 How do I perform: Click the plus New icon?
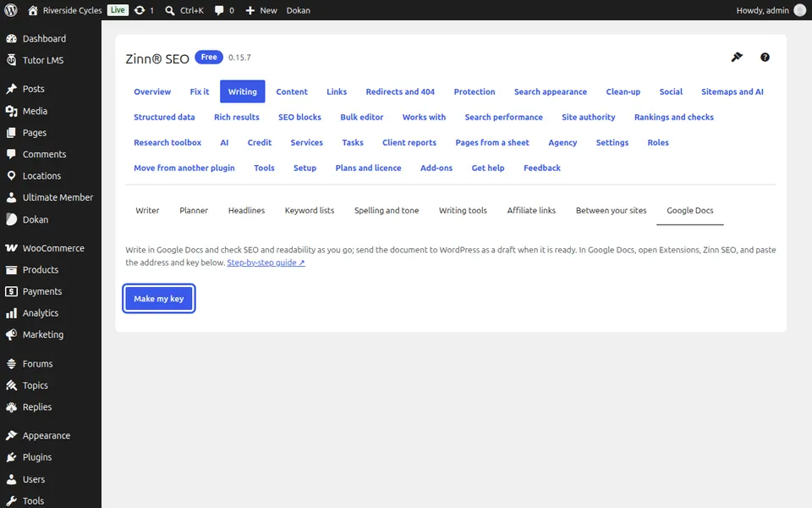point(250,10)
